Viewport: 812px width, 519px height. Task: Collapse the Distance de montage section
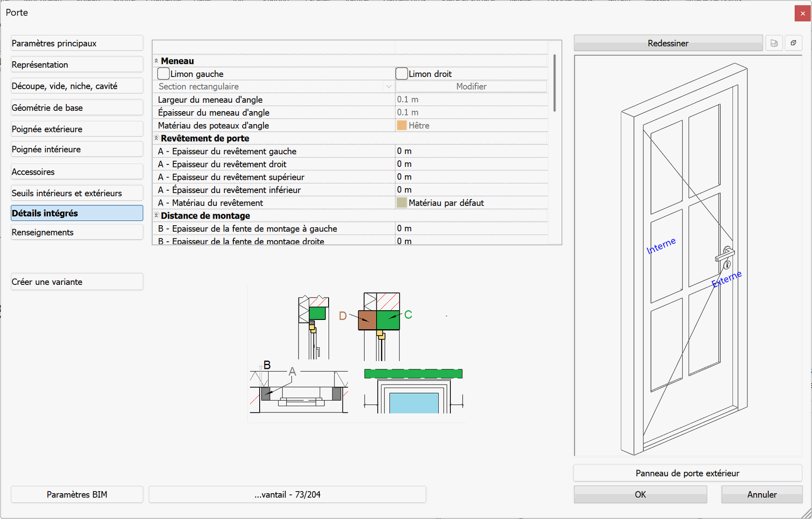(x=156, y=216)
